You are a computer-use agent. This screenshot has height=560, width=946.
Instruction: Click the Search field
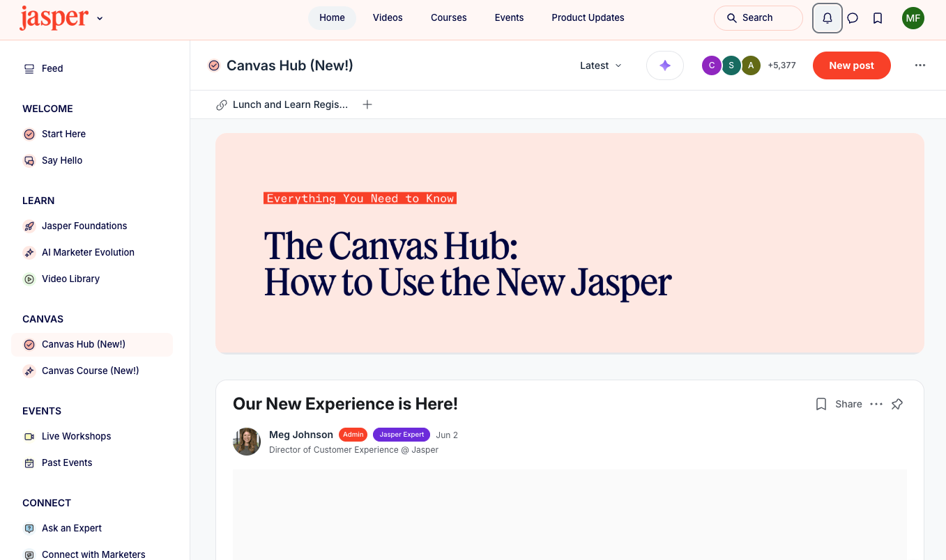point(758,17)
